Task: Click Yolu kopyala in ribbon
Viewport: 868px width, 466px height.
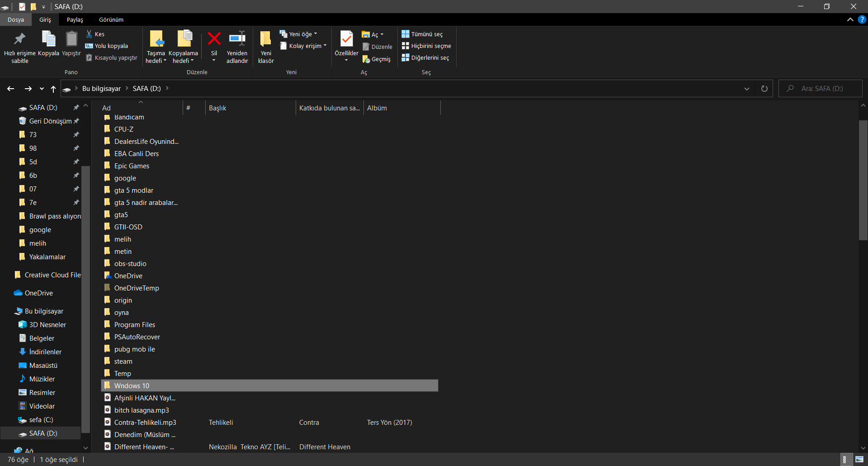Action: [107, 46]
